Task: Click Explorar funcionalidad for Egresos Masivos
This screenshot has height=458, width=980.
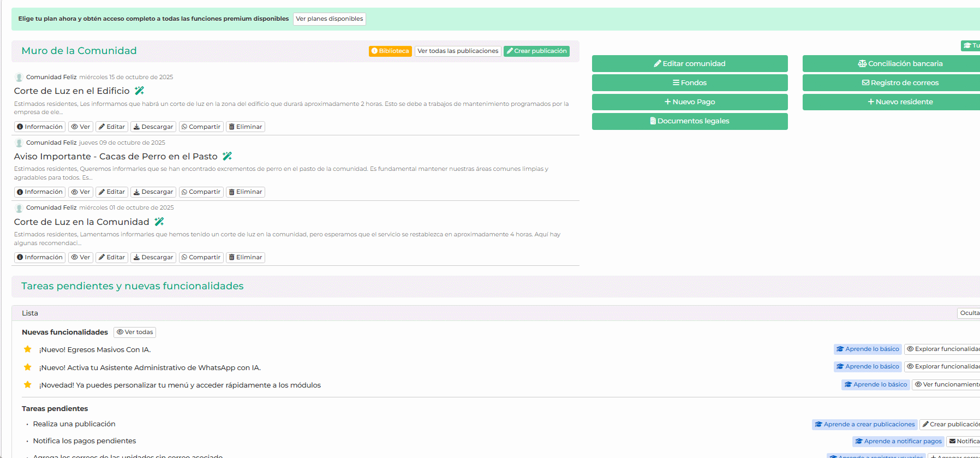Action: tap(942, 349)
